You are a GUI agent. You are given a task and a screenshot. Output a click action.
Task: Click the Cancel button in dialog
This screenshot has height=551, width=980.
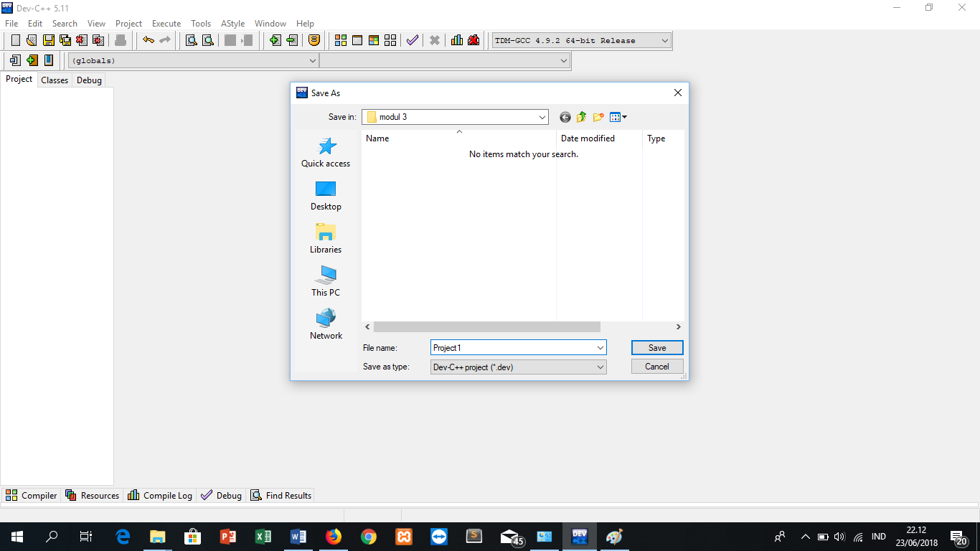pyautogui.click(x=657, y=367)
